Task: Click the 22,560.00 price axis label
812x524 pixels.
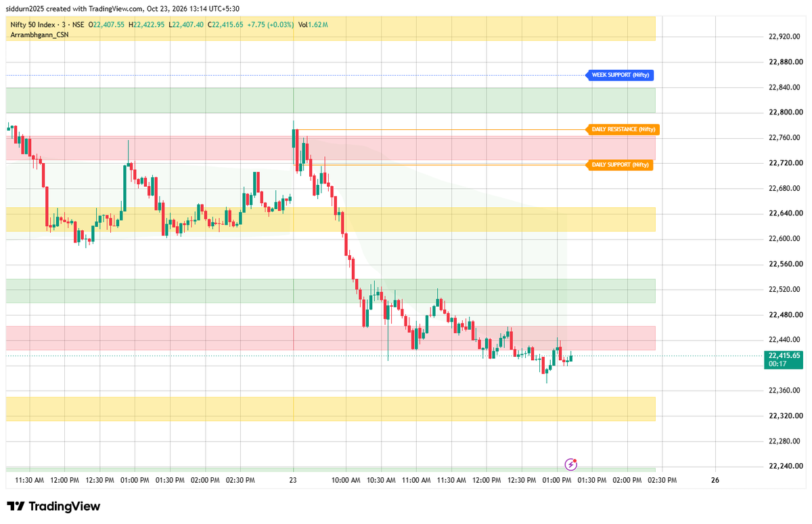Action: (x=786, y=264)
